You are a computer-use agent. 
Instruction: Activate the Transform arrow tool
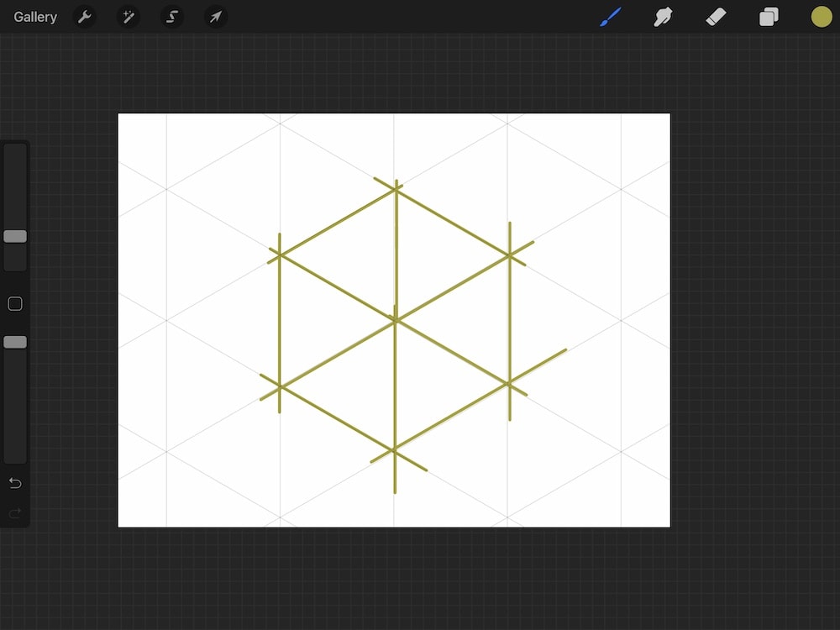click(x=216, y=17)
